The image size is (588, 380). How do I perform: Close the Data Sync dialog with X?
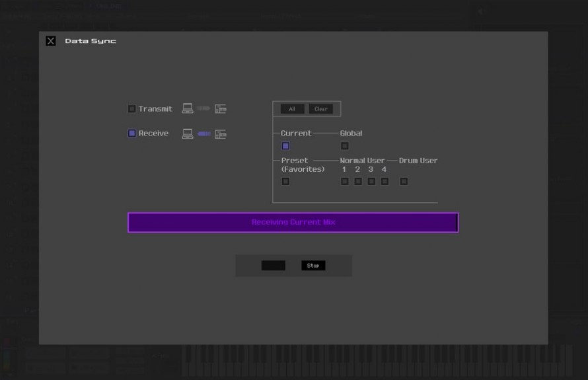point(51,41)
